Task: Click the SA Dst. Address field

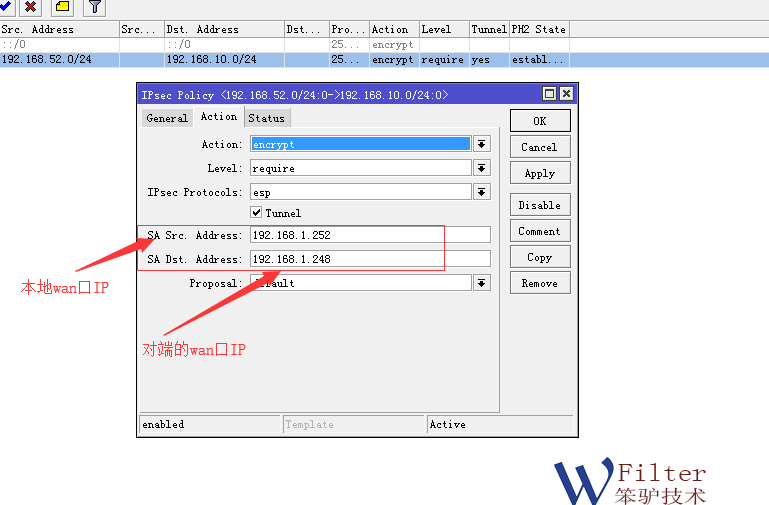Action: coord(369,259)
